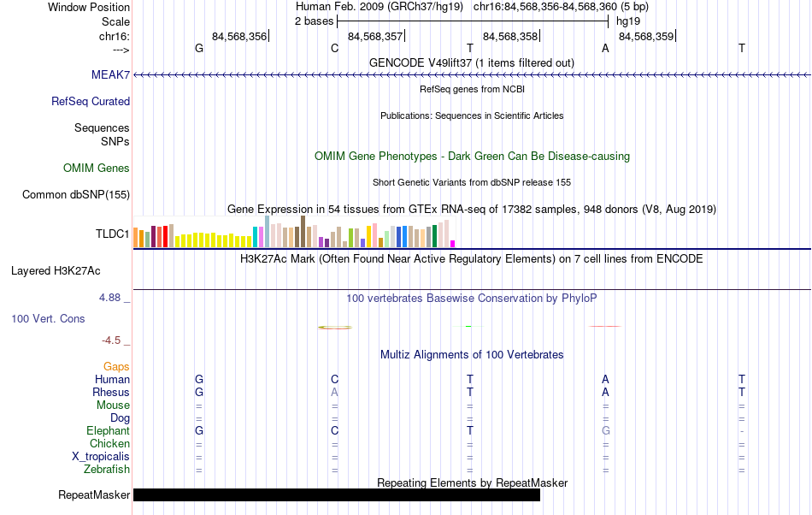
Task: Click 'GENCODE V49lift37 (1 items filtered out)' title
Action: pos(472,62)
